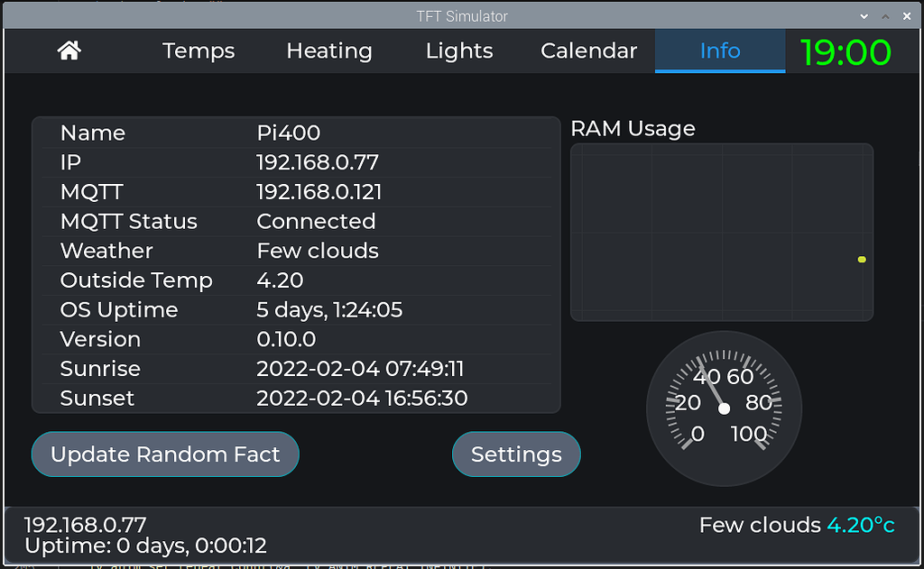
Task: Click the green 19:00 clock display
Action: pos(845,51)
